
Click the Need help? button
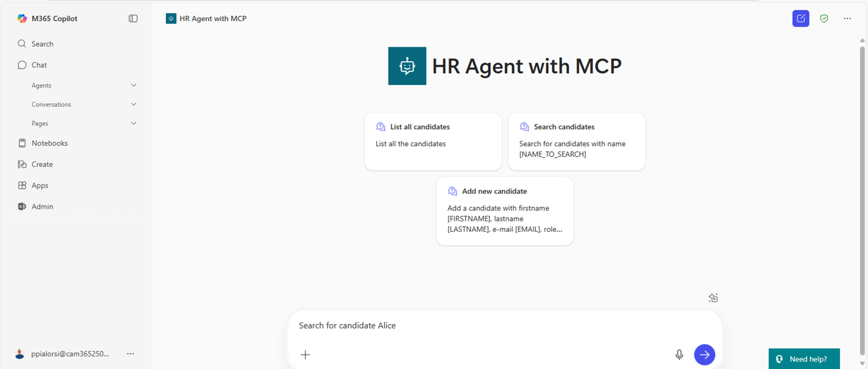click(804, 359)
